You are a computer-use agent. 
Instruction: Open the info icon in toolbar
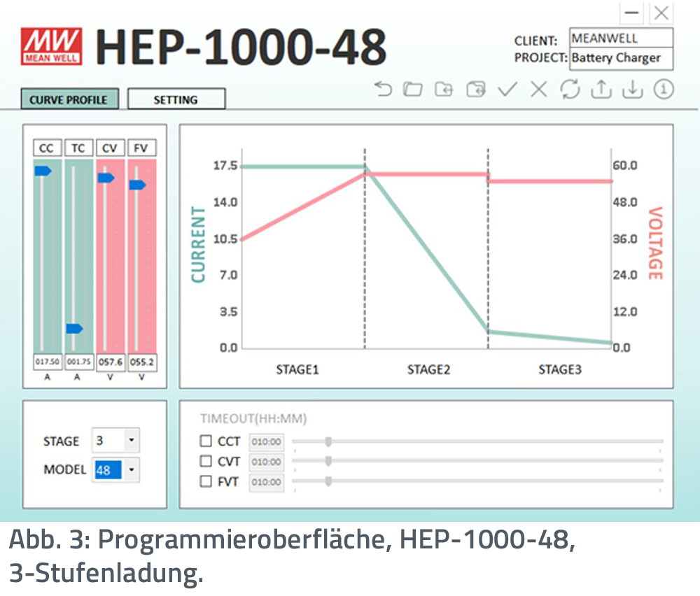[x=664, y=90]
